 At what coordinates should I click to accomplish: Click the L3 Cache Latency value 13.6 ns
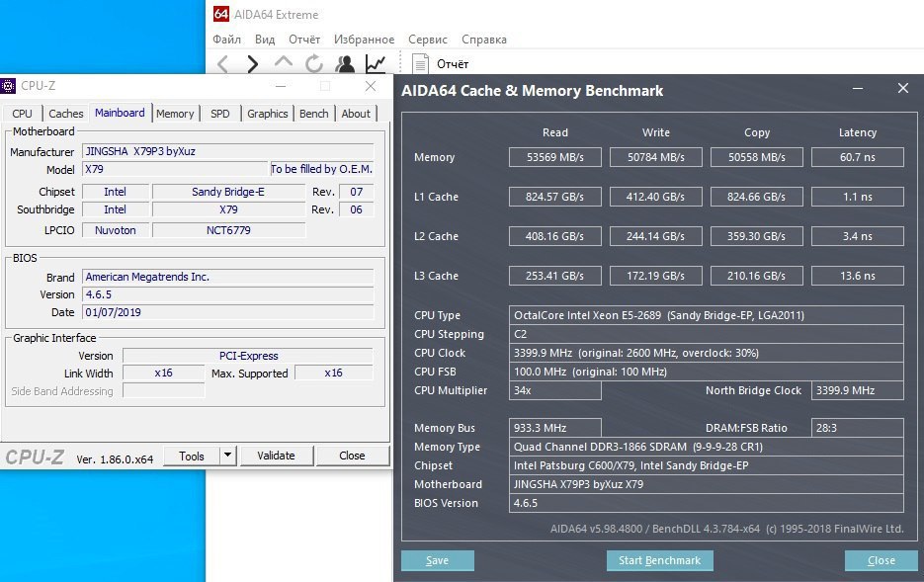tap(858, 276)
